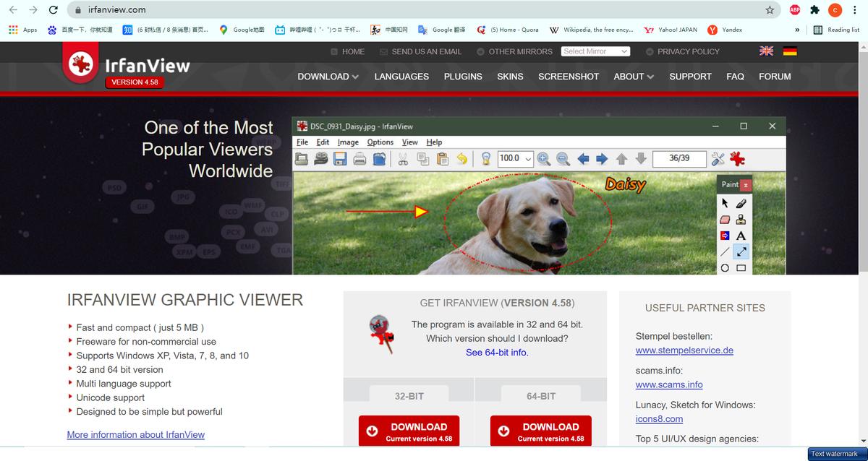
Task: Open the Wikipedia bookmark in bookmarks bar
Action: (x=591, y=30)
